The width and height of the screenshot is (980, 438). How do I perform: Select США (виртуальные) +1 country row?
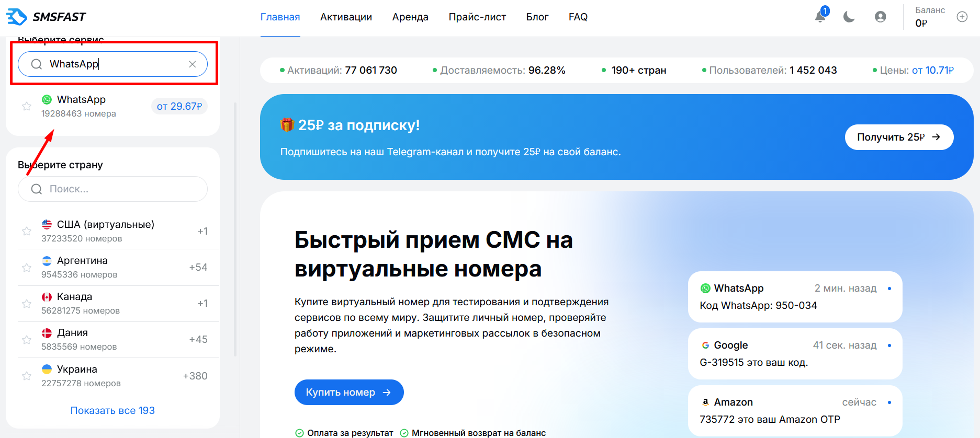point(118,231)
